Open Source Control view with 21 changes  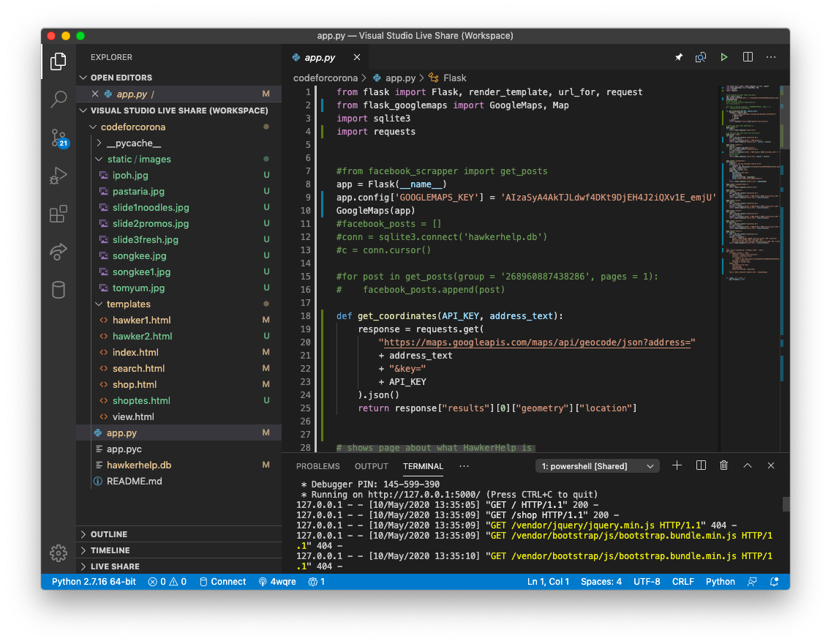(x=59, y=138)
